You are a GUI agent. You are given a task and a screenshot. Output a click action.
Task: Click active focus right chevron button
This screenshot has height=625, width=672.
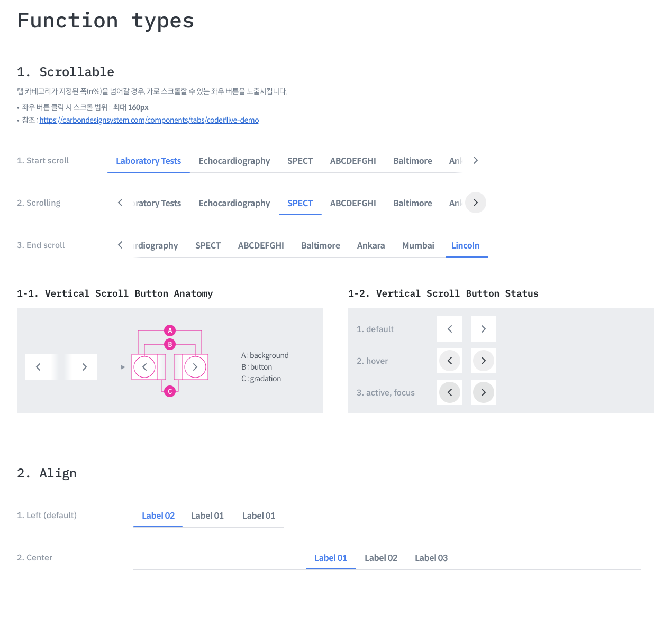484,392
